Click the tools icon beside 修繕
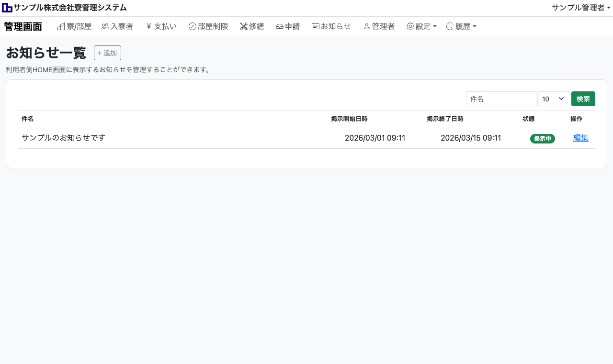 [x=244, y=27]
